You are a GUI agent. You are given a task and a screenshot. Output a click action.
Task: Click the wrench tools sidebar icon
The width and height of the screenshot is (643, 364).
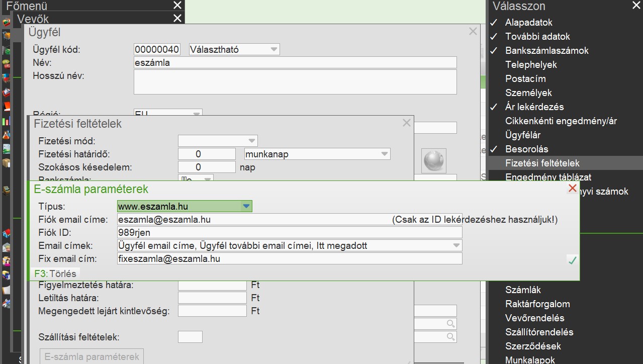(x=6, y=304)
